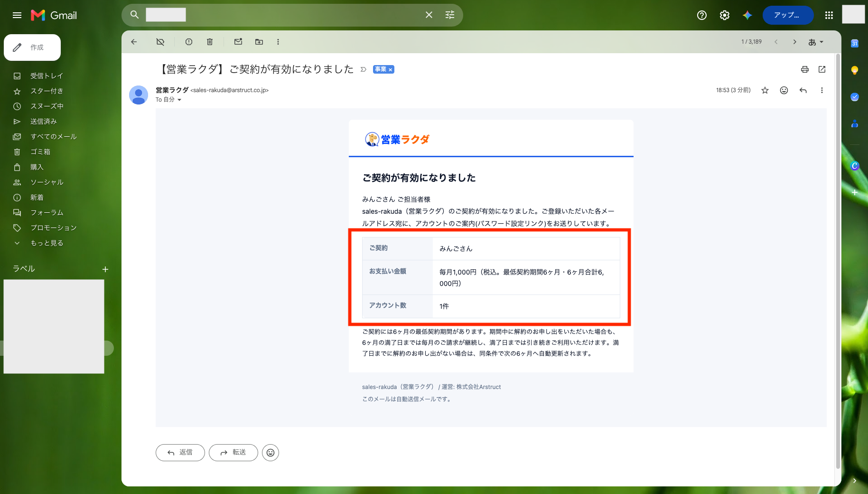The width and height of the screenshot is (868, 494).
Task: Open Google Tasks side panel
Action: (855, 97)
